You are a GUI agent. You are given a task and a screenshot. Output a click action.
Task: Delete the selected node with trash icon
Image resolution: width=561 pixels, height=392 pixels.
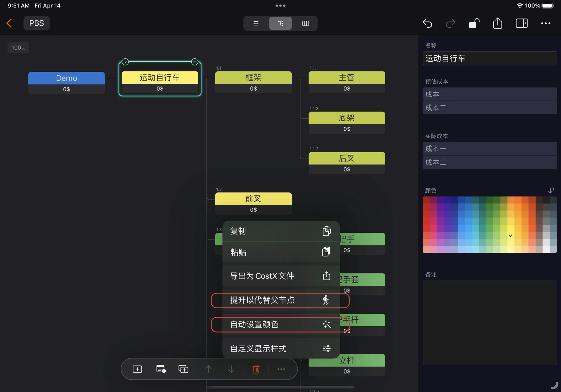click(x=256, y=369)
